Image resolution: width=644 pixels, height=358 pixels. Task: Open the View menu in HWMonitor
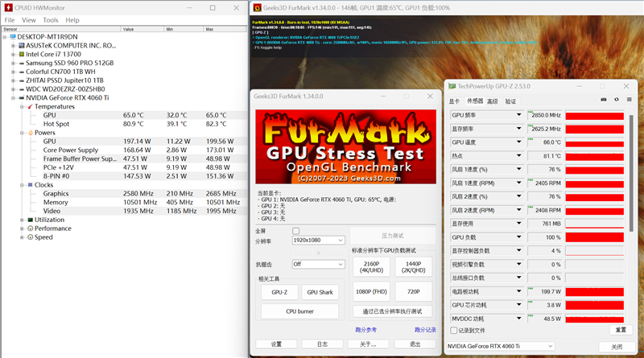click(29, 20)
